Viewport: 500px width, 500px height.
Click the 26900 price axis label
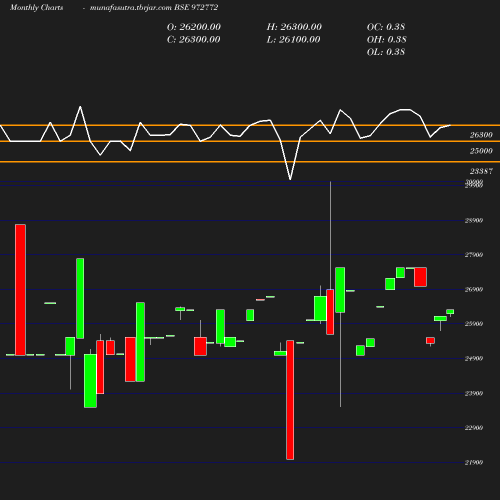point(474,289)
